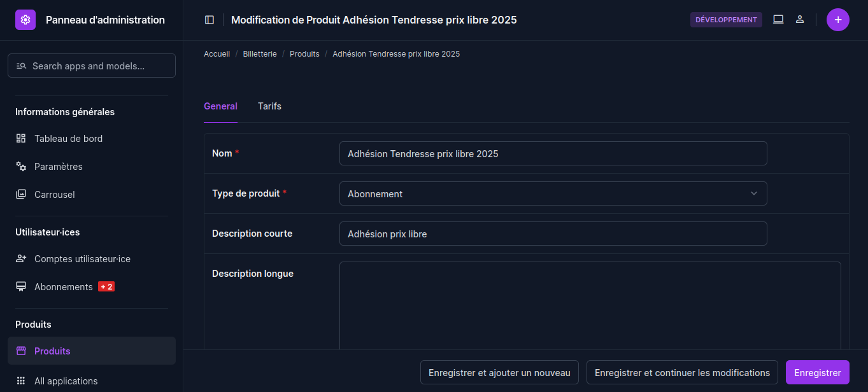Click the purple plus button

point(837,20)
